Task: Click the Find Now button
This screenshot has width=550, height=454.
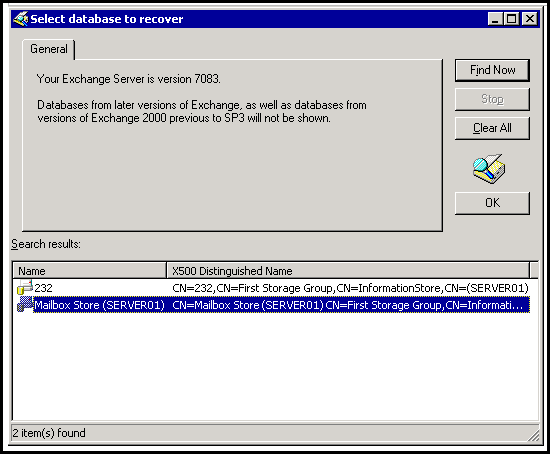Action: pos(492,70)
